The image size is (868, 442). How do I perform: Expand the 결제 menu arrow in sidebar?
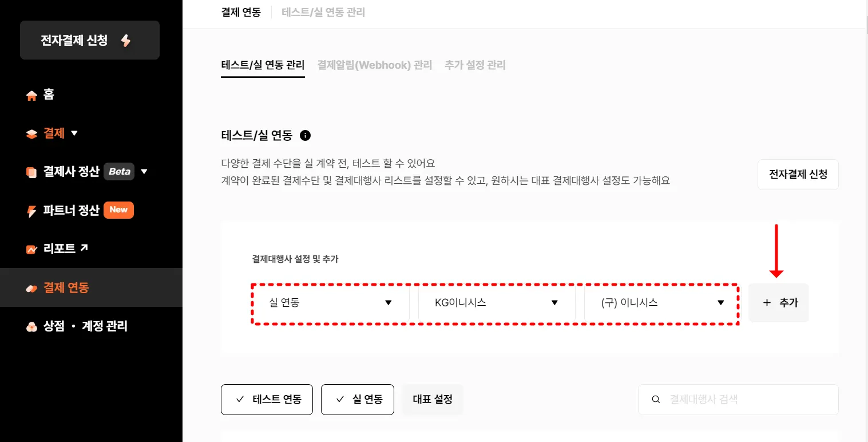74,133
